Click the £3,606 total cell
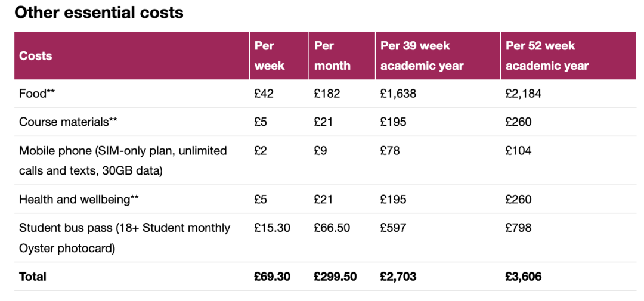The width and height of the screenshot is (644, 301). click(524, 277)
